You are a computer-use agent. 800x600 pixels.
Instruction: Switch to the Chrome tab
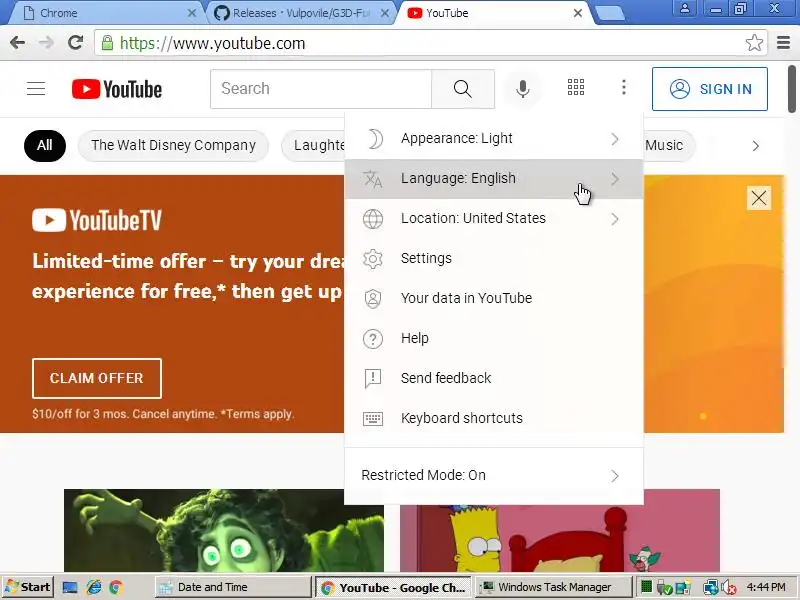click(106, 13)
